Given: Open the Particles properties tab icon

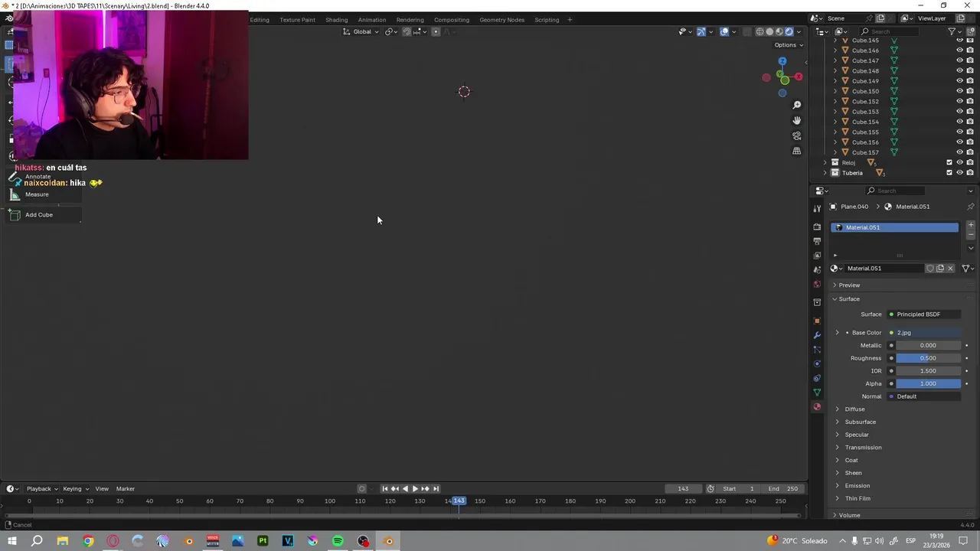Looking at the screenshot, I should (817, 350).
